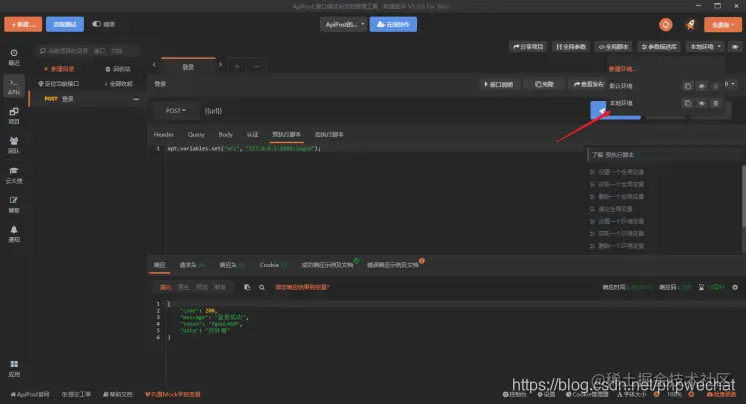Open the Team (团队) sidebar section

click(14, 145)
